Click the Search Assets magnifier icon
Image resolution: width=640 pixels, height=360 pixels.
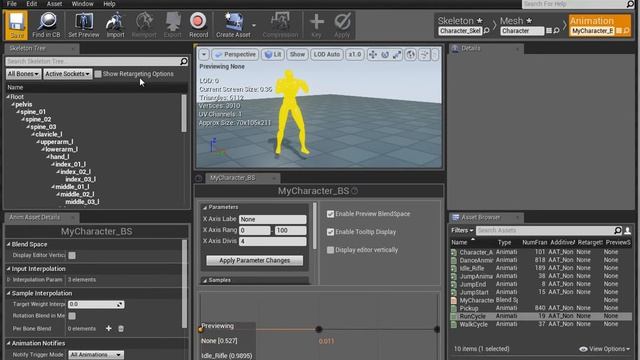point(618,230)
